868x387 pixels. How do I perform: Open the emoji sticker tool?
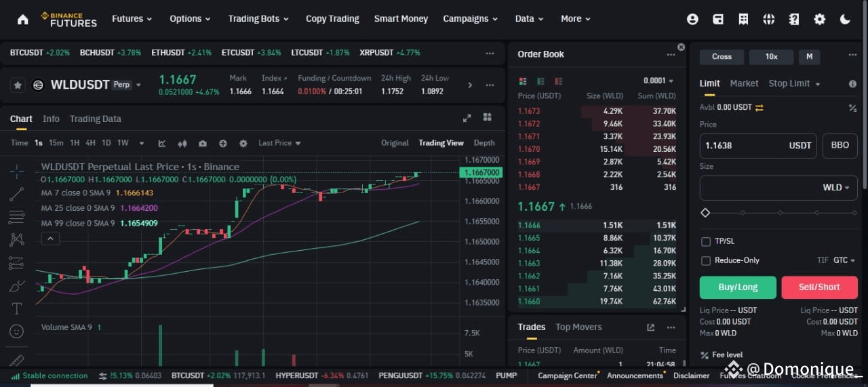(17, 331)
